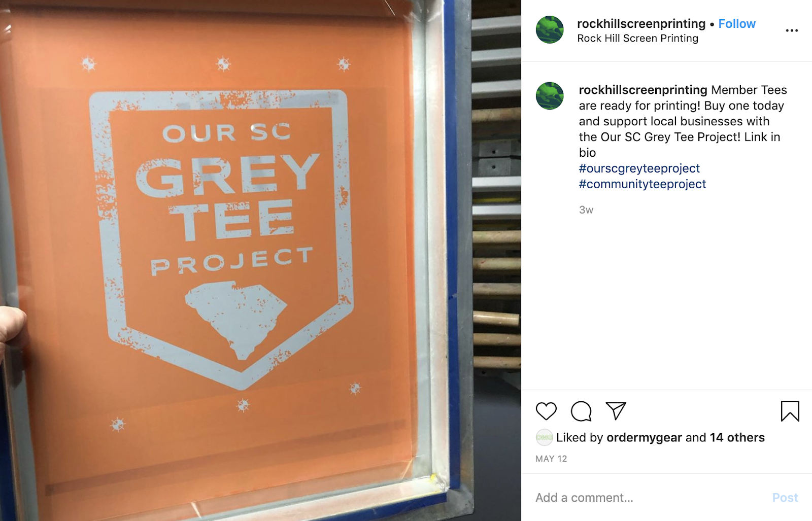Open the #ourscgreyteeproject hashtag
Viewport: 812px width, 521px height.
tap(639, 168)
